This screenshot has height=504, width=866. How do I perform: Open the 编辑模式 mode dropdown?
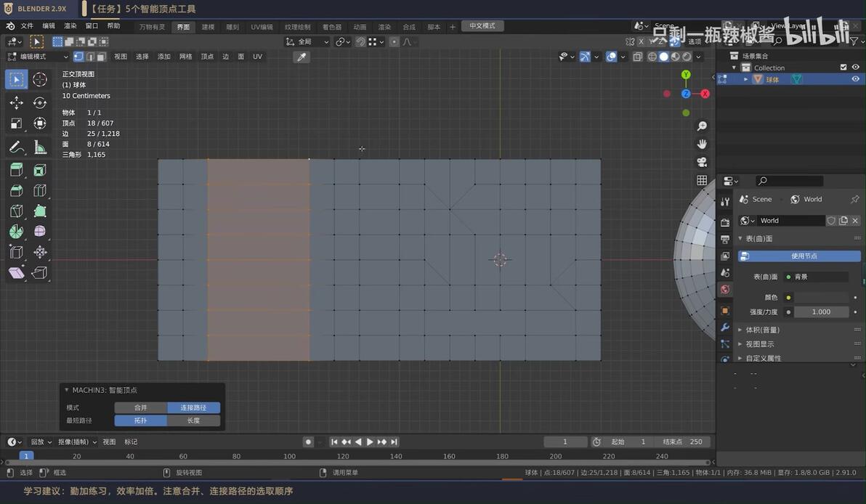pos(38,57)
